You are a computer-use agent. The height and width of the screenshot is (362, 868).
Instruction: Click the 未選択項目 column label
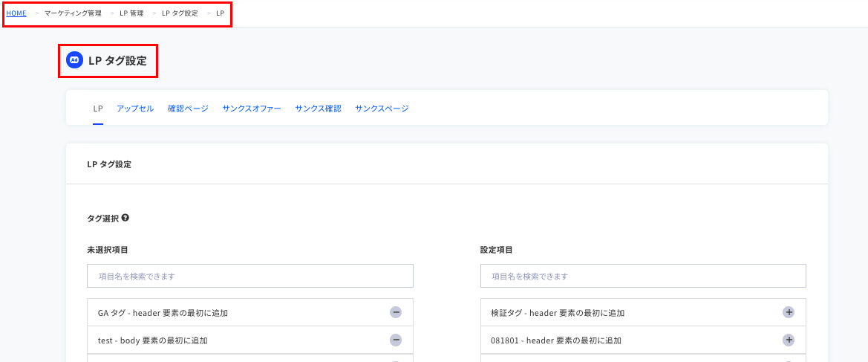(108, 250)
